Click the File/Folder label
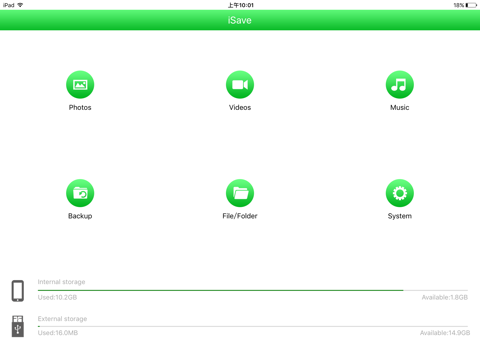The height and width of the screenshot is (360, 480). click(240, 216)
